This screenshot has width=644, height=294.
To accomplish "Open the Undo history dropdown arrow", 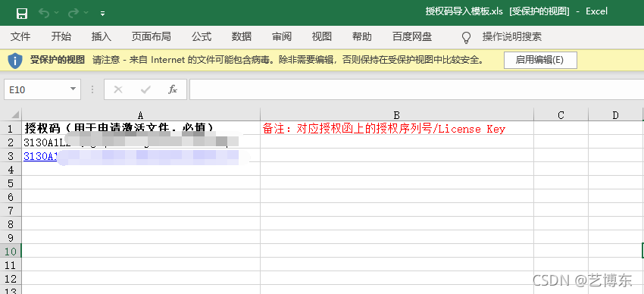I will point(57,13).
